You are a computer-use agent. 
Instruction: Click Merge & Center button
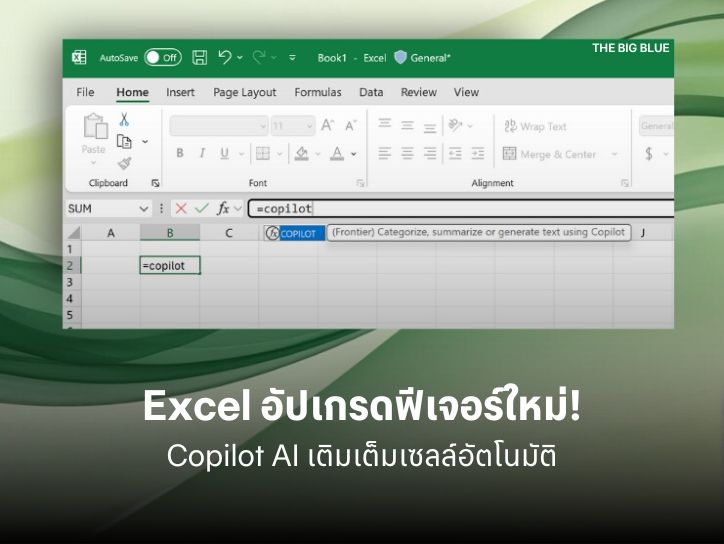click(549, 154)
